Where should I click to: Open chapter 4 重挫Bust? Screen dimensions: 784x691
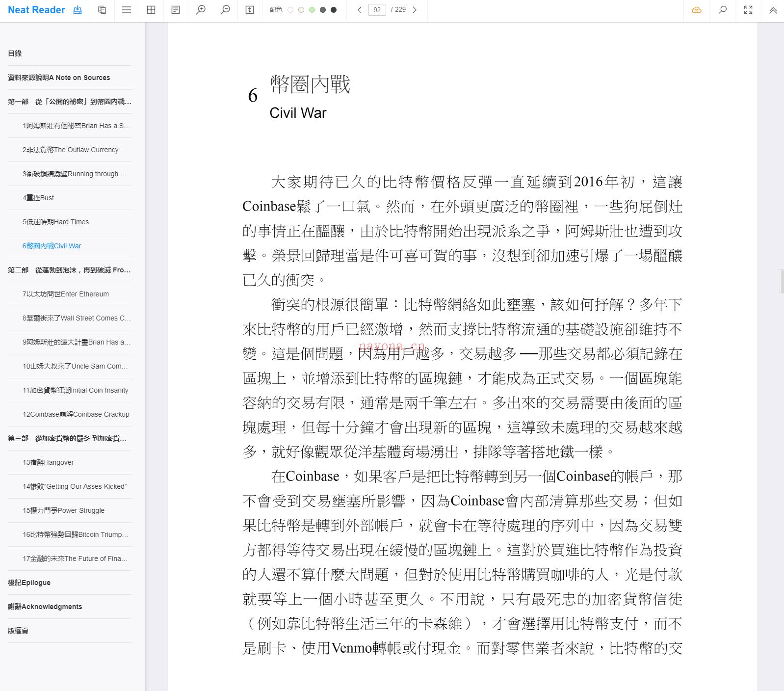click(x=70, y=198)
